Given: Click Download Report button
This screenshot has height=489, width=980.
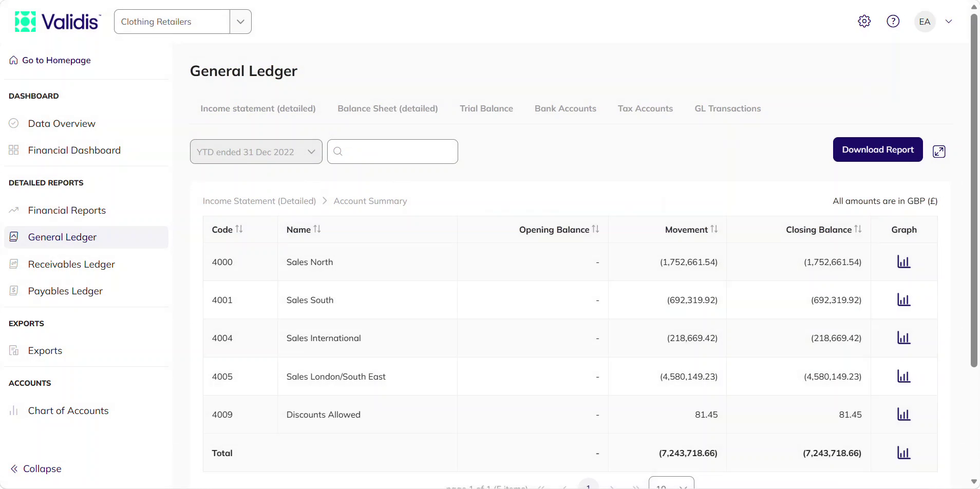Looking at the screenshot, I should (878, 149).
